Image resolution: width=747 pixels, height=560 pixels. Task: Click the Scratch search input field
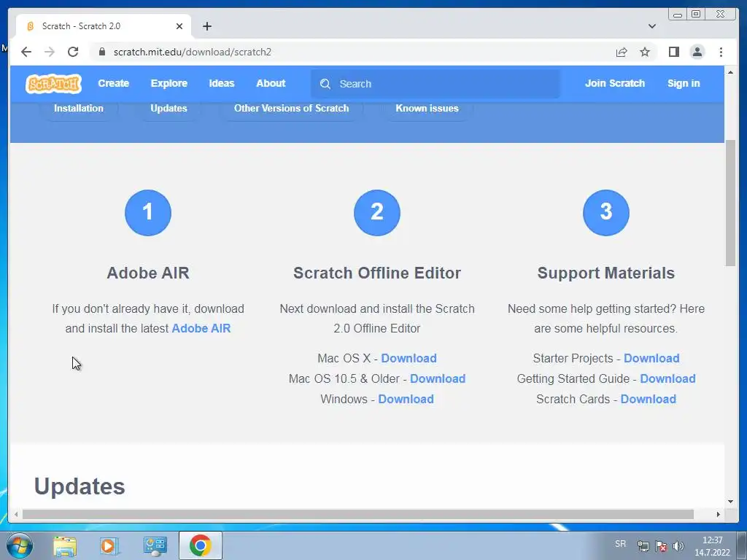tap(436, 84)
